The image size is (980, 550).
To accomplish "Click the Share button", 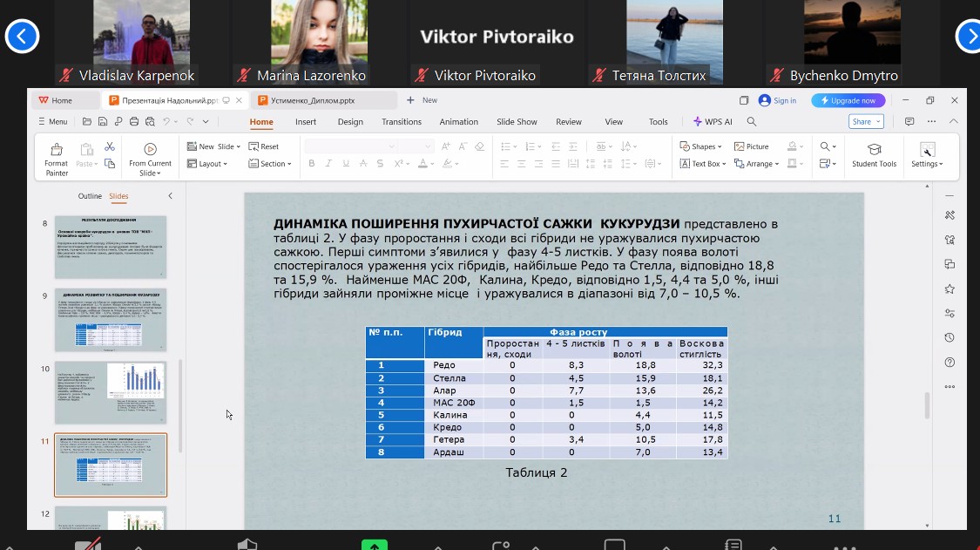I will [866, 121].
